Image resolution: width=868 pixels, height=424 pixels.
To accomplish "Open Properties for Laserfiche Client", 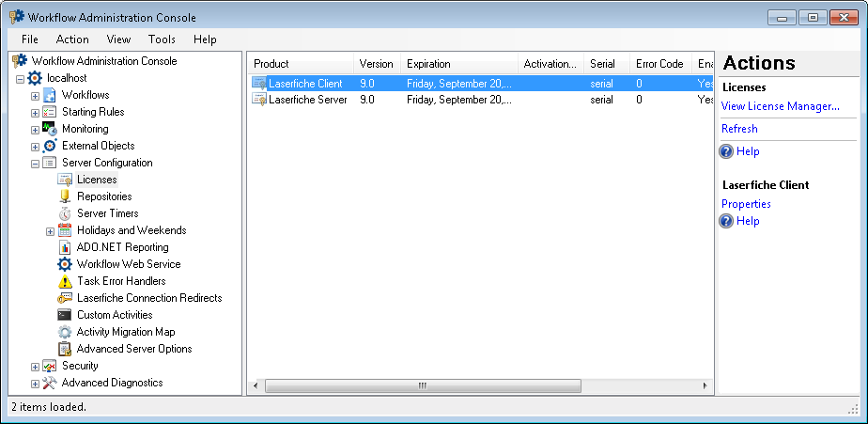I will tap(746, 204).
